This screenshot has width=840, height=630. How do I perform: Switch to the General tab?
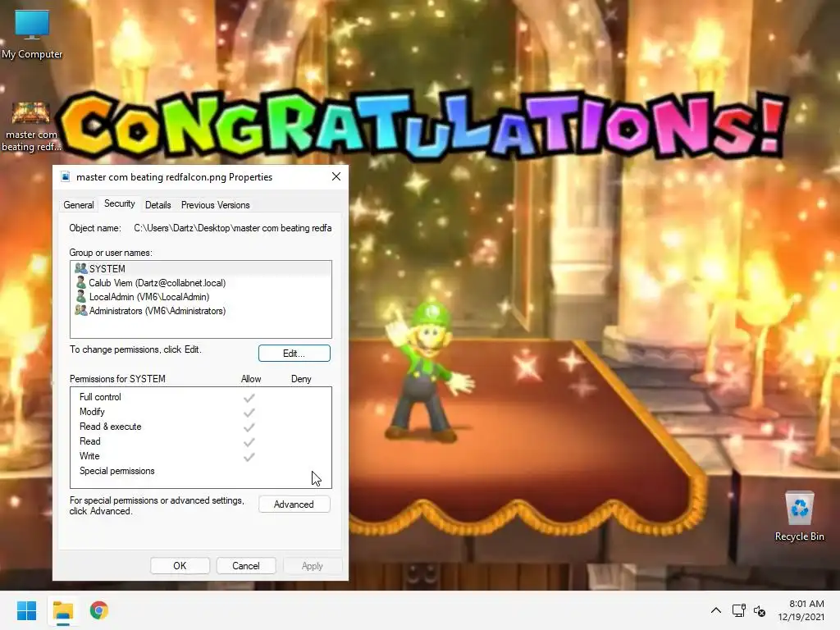tap(79, 204)
